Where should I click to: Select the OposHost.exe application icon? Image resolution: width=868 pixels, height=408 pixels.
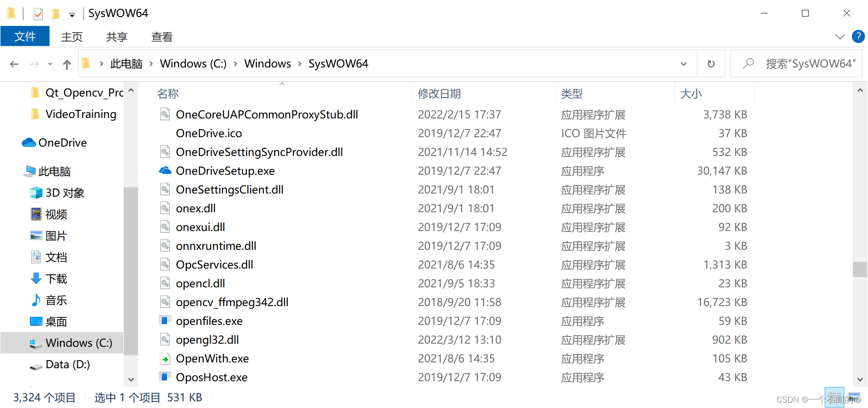pos(165,377)
